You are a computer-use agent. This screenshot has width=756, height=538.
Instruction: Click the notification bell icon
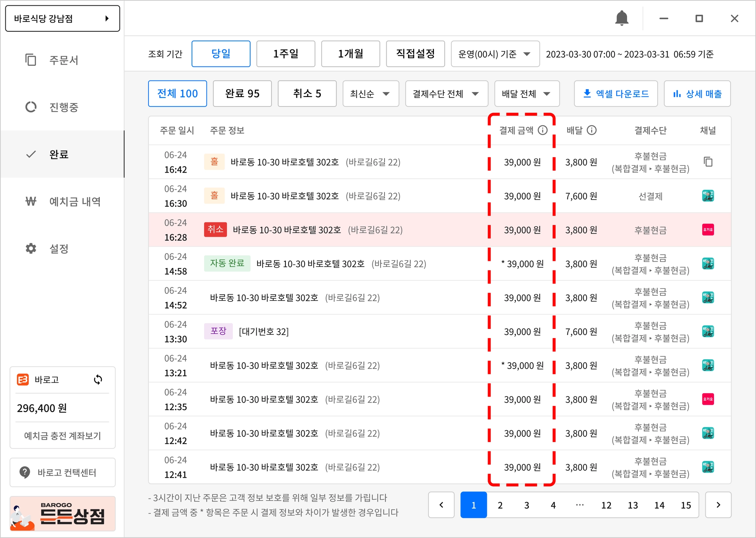coord(621,18)
